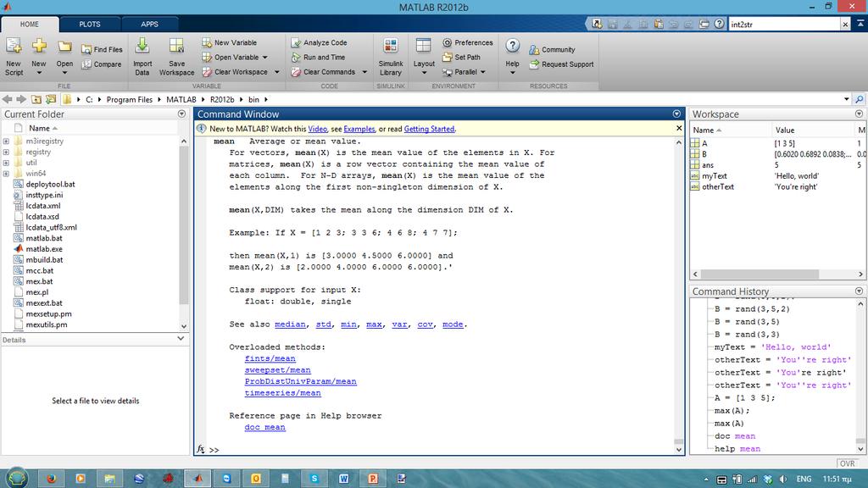
Task: Click Set Path
Action: [x=461, y=57]
